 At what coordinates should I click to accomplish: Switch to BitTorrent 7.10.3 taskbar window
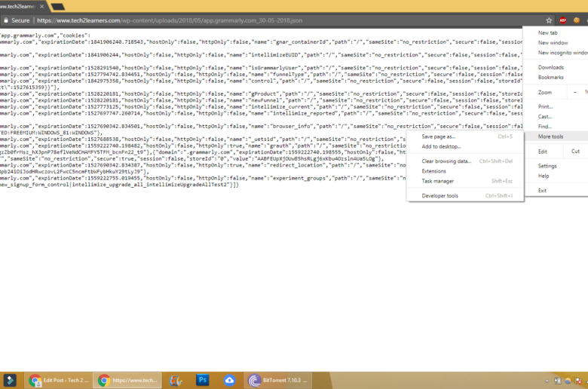coord(278,381)
